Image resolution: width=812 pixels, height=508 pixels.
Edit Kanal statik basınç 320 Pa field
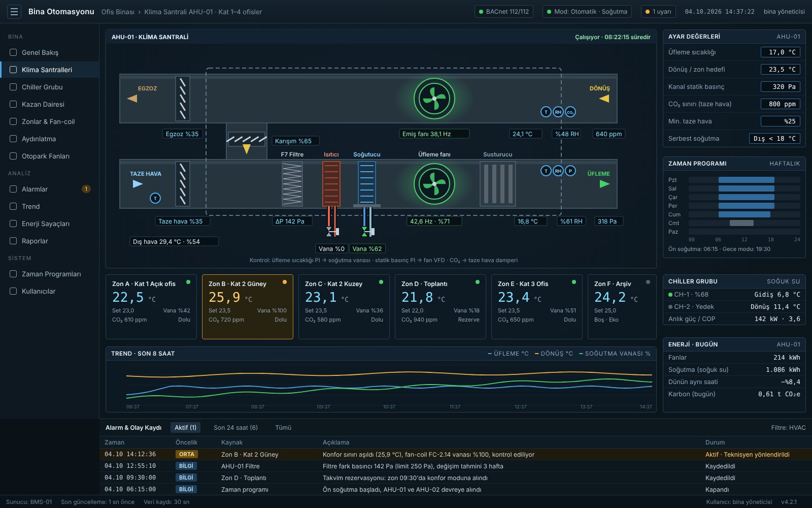point(781,87)
